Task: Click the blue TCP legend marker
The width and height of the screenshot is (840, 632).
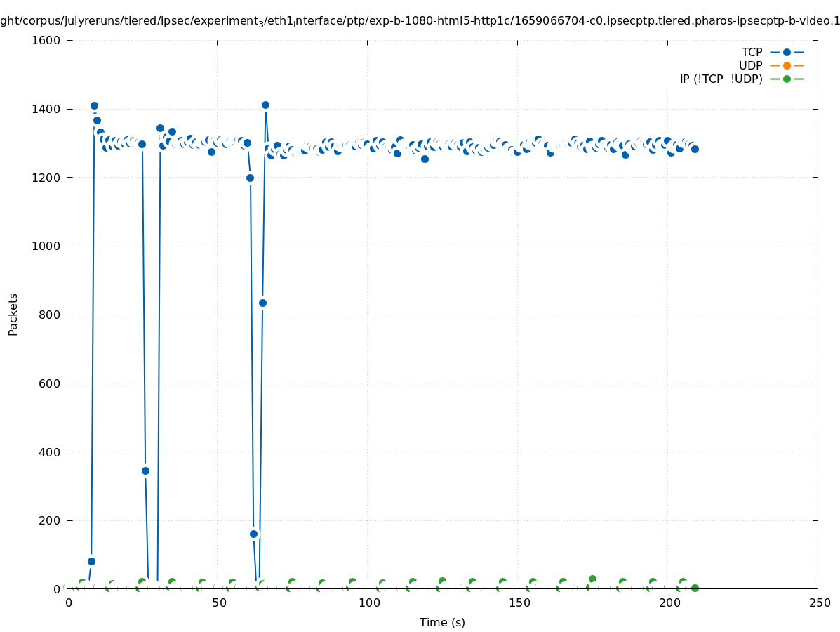Action: point(787,52)
